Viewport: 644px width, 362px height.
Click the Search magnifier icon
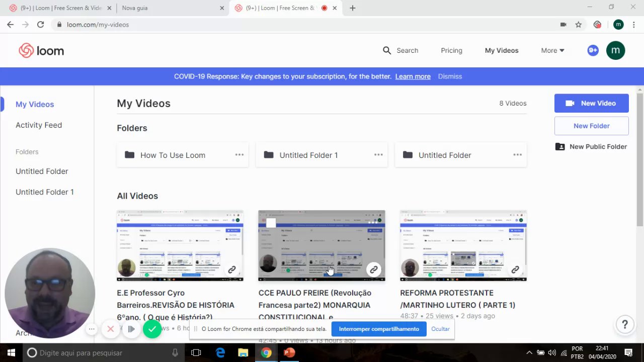tap(386, 50)
